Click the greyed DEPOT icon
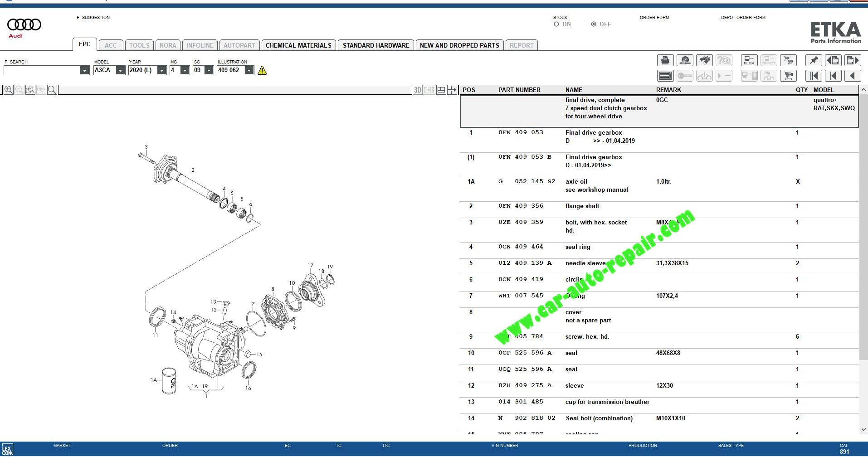Screen dimensions: 868x457 click(x=769, y=60)
